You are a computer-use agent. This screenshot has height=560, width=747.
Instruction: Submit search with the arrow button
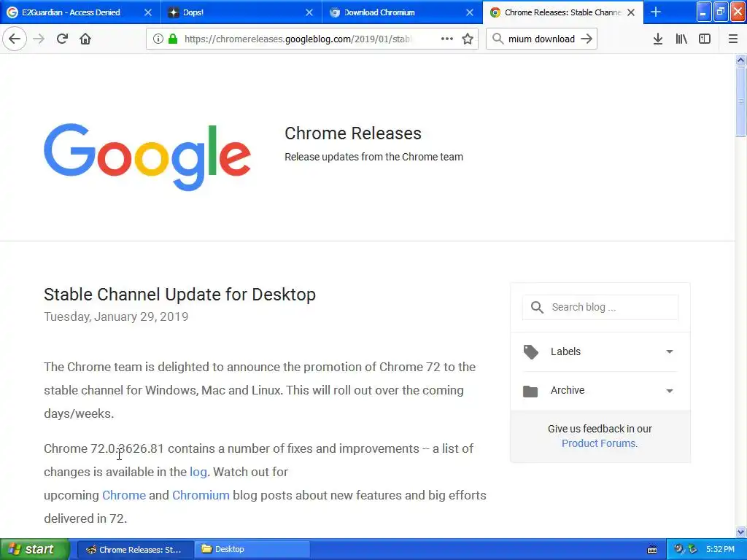(587, 39)
